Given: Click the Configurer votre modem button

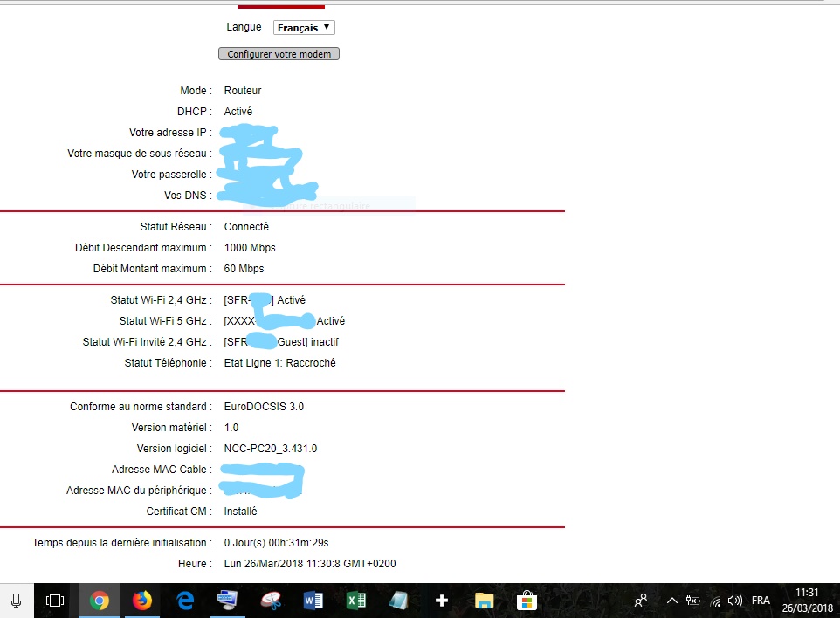Looking at the screenshot, I should (x=279, y=54).
